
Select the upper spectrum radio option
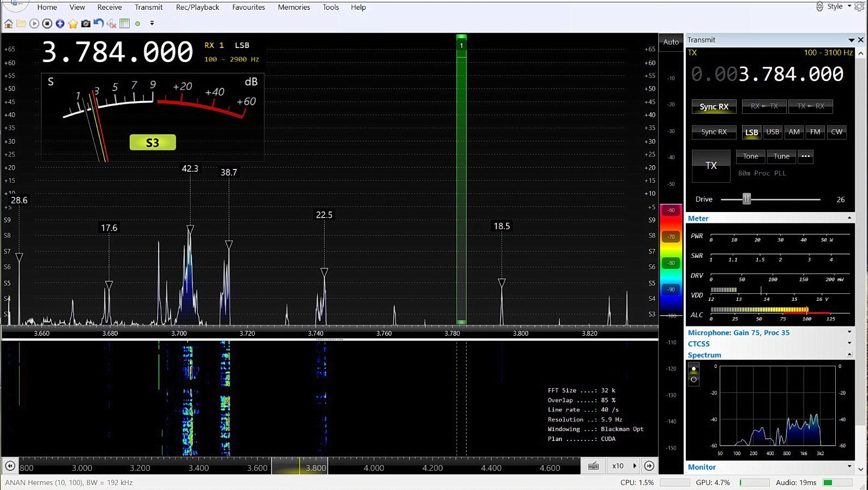click(x=694, y=369)
